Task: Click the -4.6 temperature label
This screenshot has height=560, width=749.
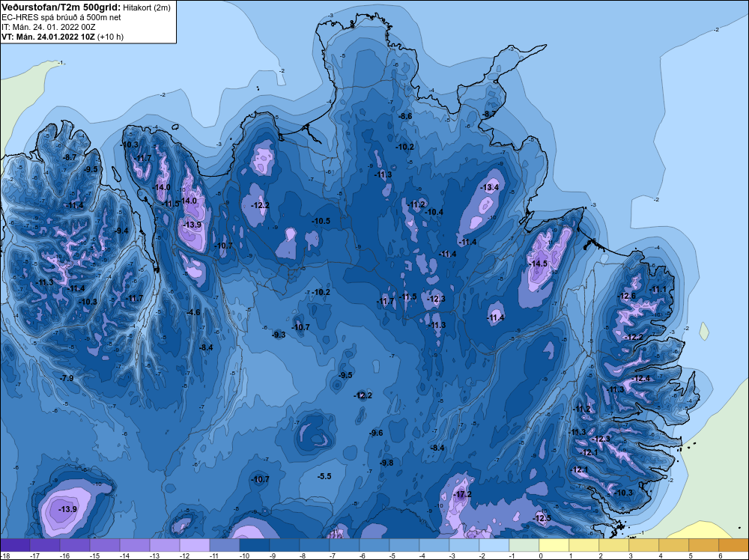Action: pos(193,312)
